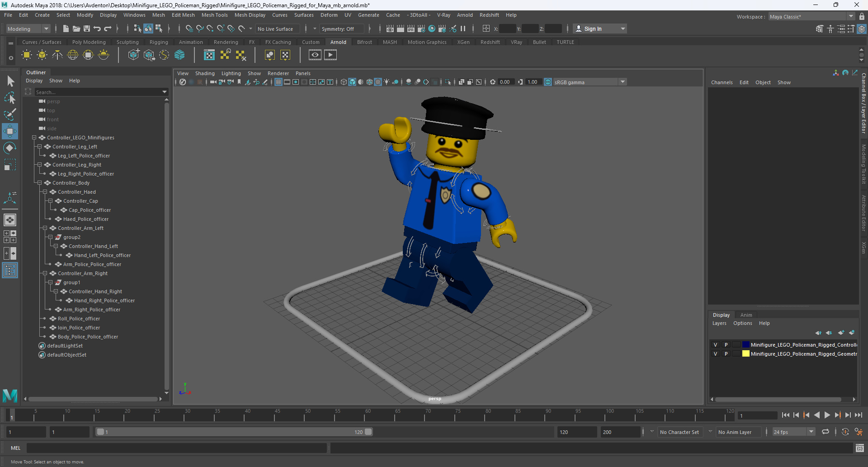This screenshot has width=868, height=467.
Task: Open the Arnold RenderView icon
Action: 315,55
